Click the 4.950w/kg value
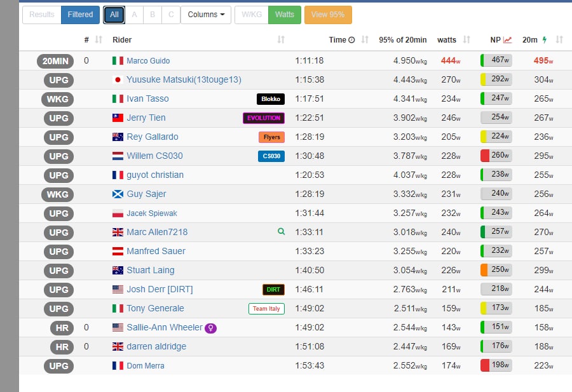This screenshot has height=392, width=572. click(x=410, y=61)
